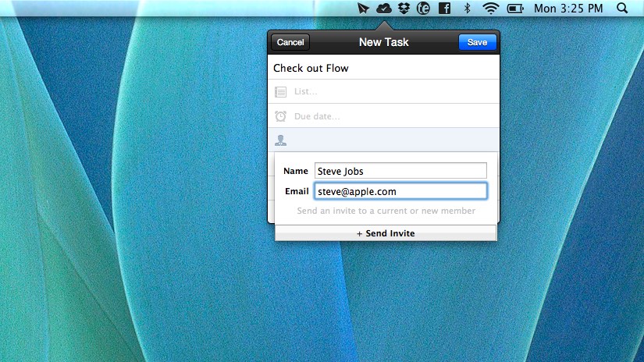644x362 pixels.
Task: Cancel the new task
Action: tap(290, 42)
